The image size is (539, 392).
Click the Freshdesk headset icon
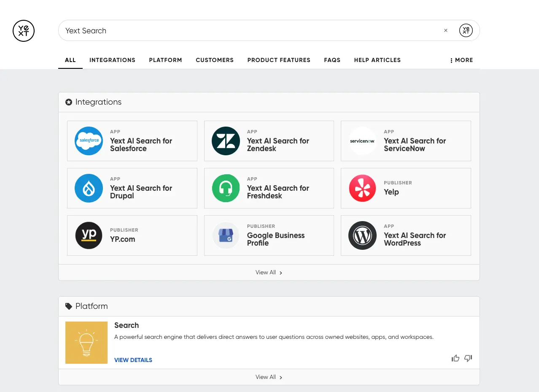226,188
